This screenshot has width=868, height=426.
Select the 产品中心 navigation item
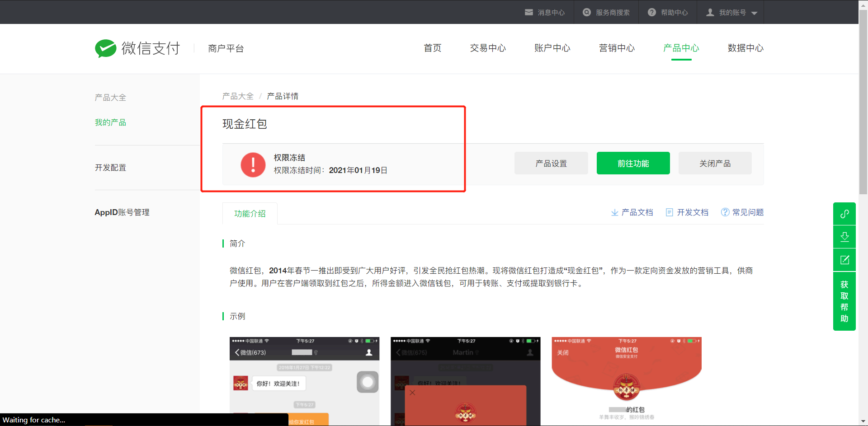(681, 48)
